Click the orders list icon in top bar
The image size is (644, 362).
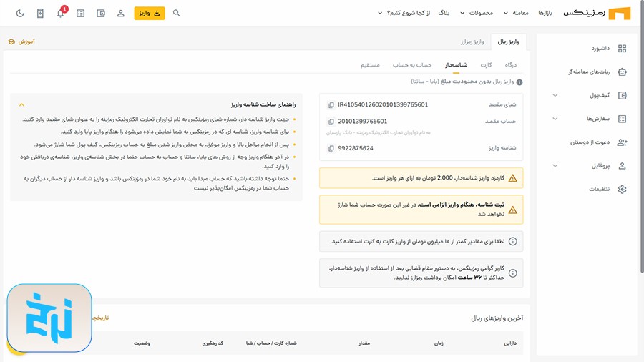(x=81, y=14)
